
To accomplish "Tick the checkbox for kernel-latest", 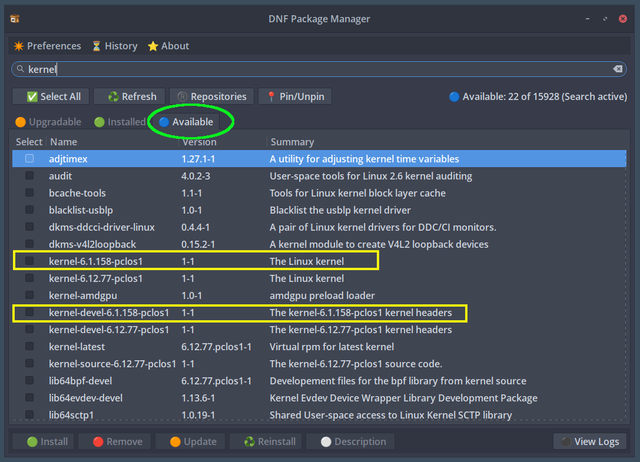I will 29,346.
